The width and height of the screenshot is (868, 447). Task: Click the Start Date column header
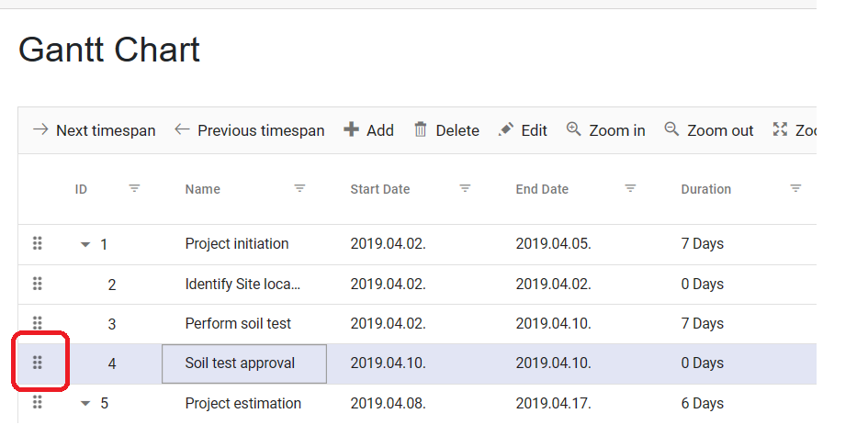pos(379,189)
